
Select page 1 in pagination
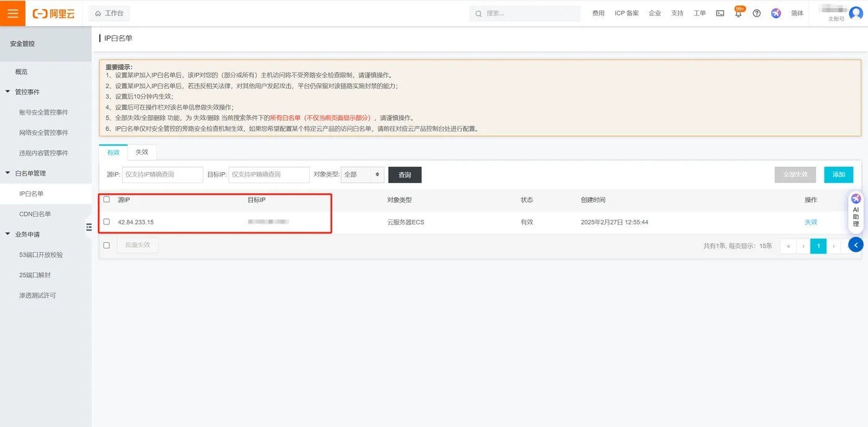818,246
